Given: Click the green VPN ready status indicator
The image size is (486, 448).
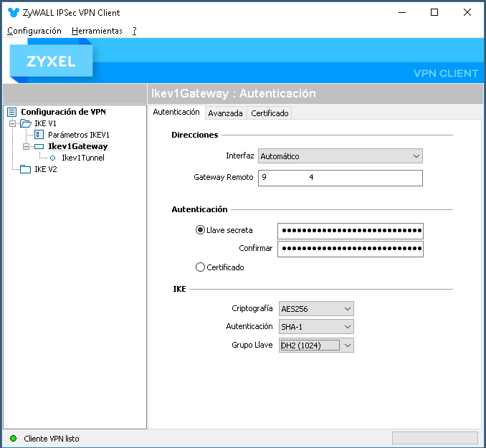Looking at the screenshot, I should [x=14, y=439].
